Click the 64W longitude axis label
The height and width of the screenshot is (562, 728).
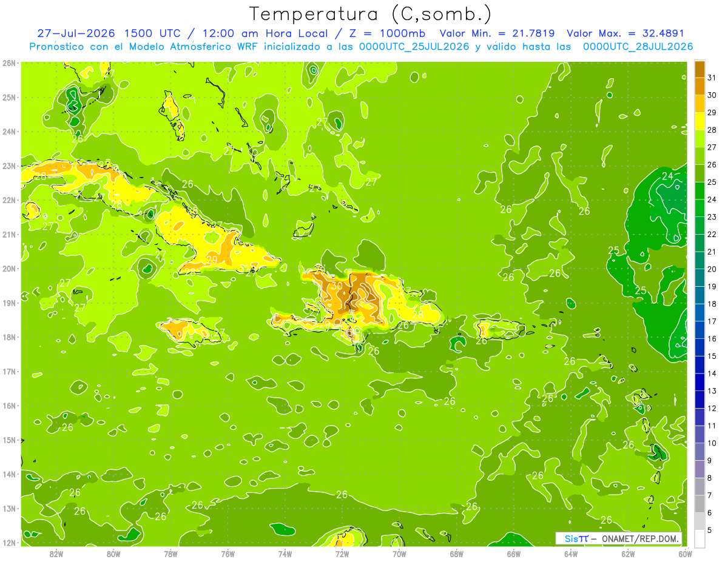(x=571, y=554)
